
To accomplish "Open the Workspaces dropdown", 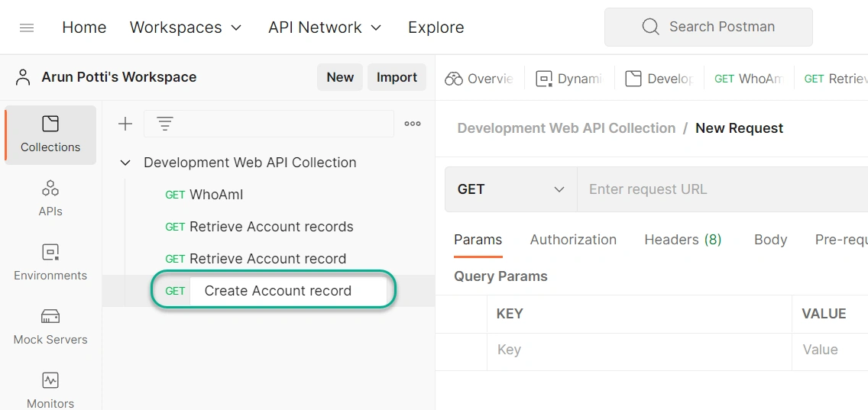I will pyautogui.click(x=186, y=27).
